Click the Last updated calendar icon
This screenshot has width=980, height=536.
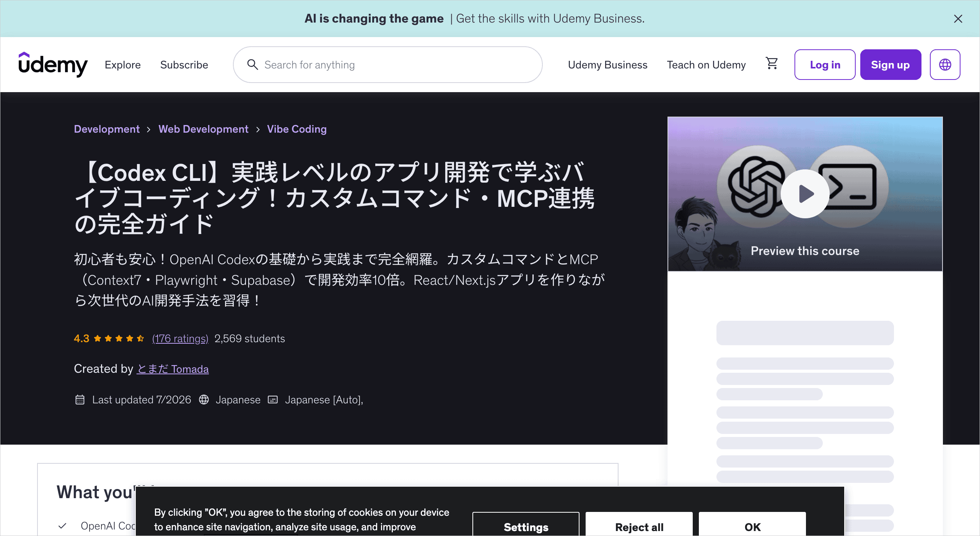pyautogui.click(x=80, y=400)
